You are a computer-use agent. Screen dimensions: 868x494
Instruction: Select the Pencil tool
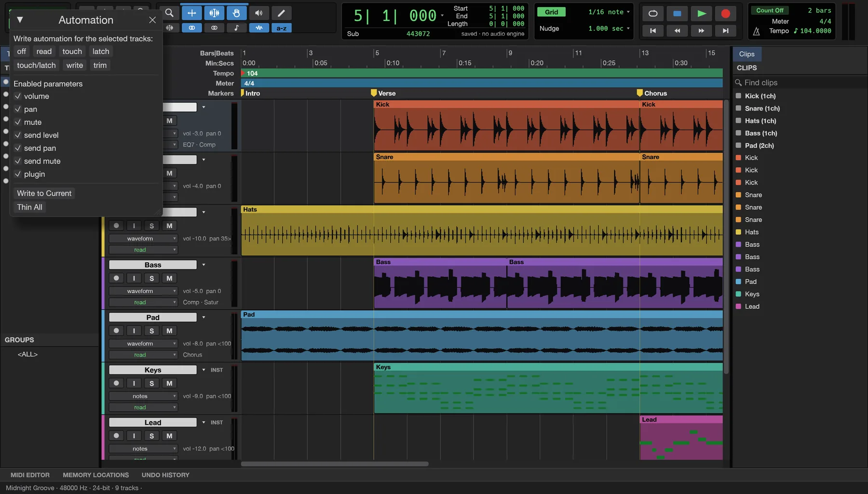[x=282, y=13]
